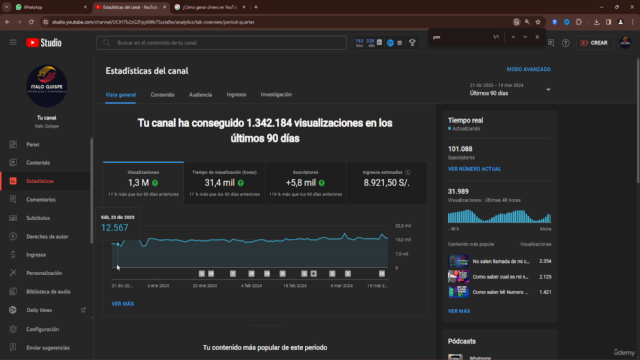Select the Tiempo de visualización metric card
The height and width of the screenshot is (360, 640).
224,183
